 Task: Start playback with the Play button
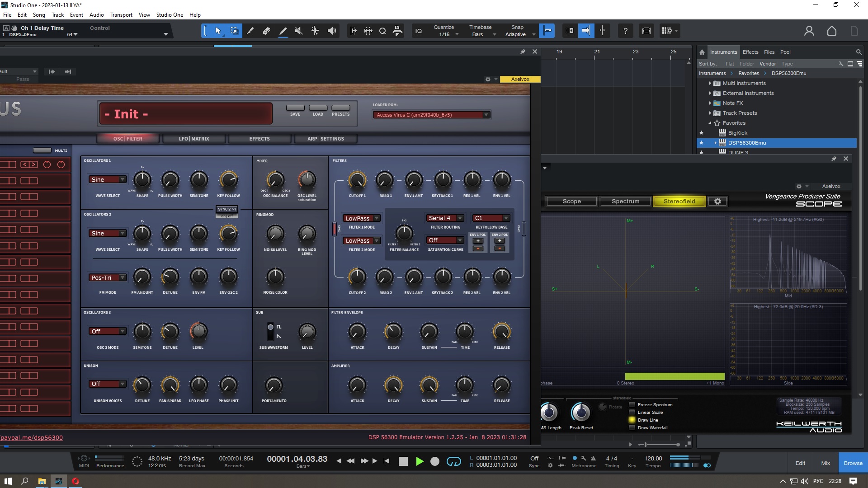tap(420, 461)
